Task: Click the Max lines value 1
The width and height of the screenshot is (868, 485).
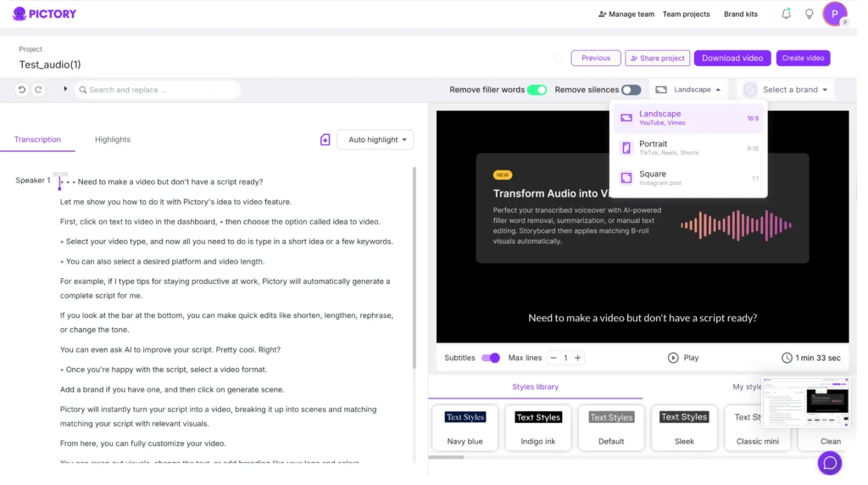Action: (565, 358)
